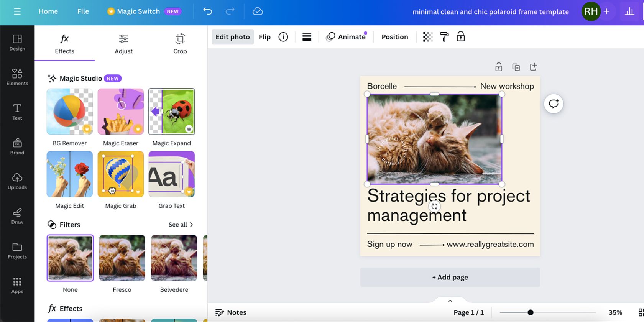Viewport: 644px width, 322px height.
Task: Toggle the lock icon in toolbar
Action: tap(460, 37)
